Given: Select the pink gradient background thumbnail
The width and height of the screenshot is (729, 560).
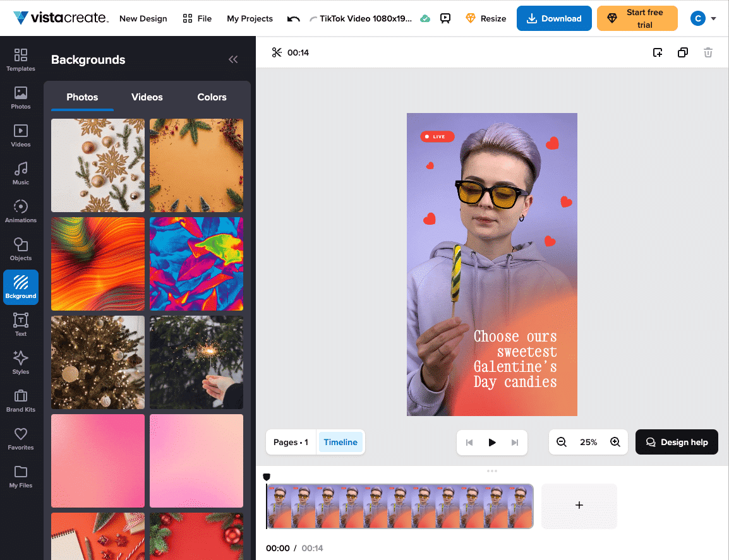Looking at the screenshot, I should tap(98, 461).
